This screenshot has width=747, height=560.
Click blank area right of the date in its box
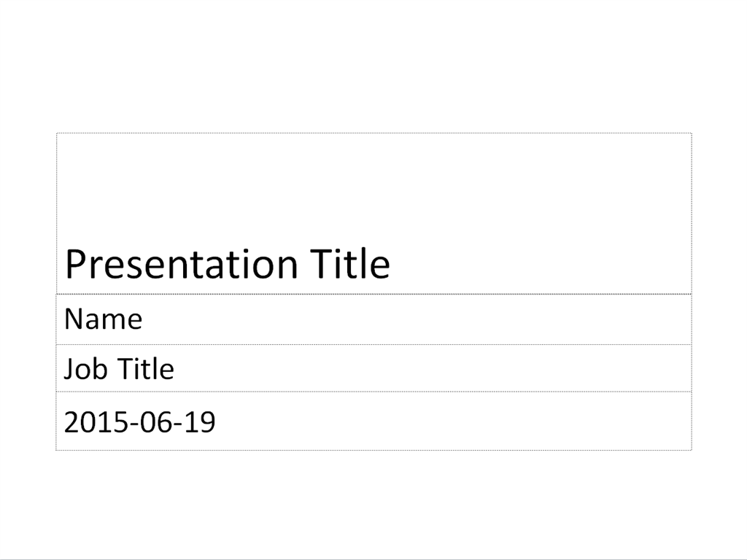pos(452,422)
